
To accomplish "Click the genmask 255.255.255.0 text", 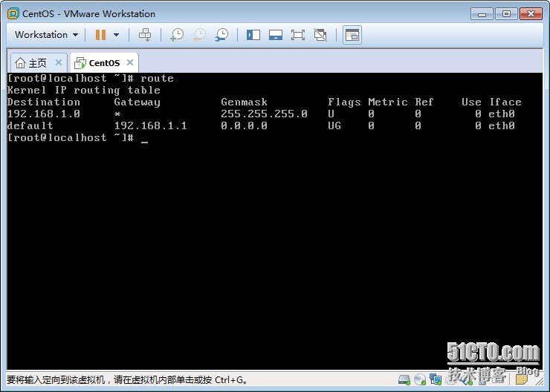I will click(264, 114).
